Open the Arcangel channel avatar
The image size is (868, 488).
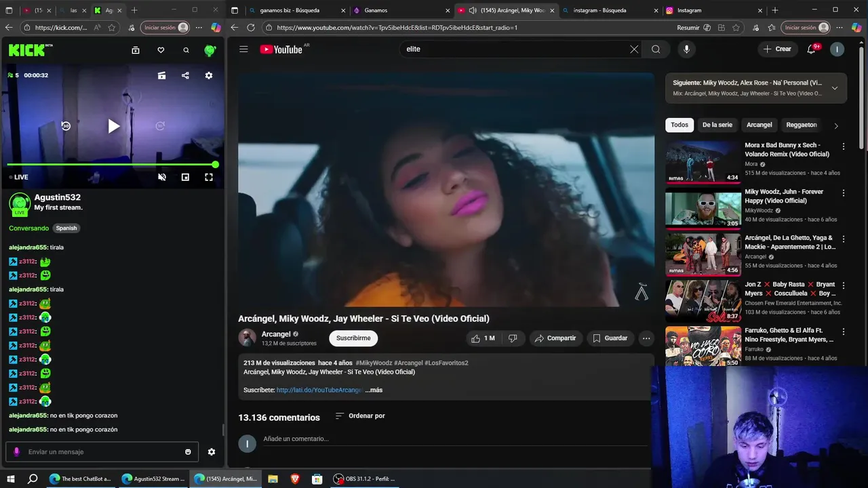point(247,338)
